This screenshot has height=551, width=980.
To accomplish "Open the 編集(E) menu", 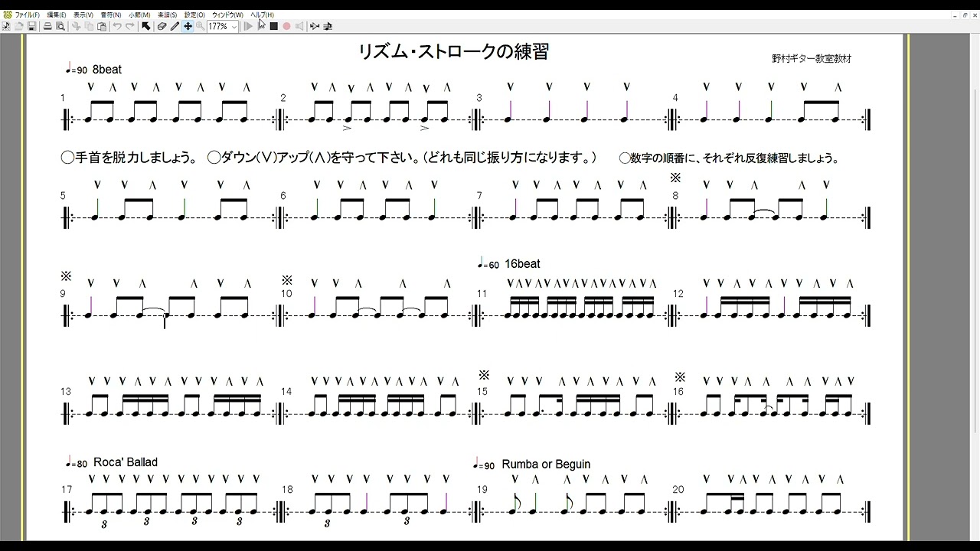I will [x=57, y=15].
